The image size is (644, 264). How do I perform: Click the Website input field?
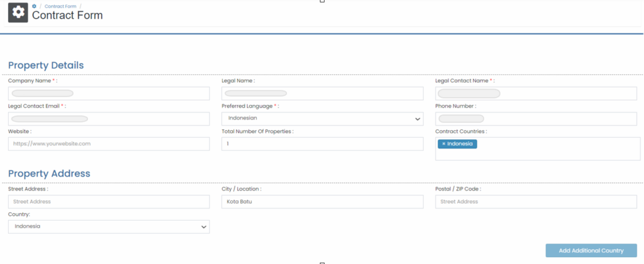[109, 144]
